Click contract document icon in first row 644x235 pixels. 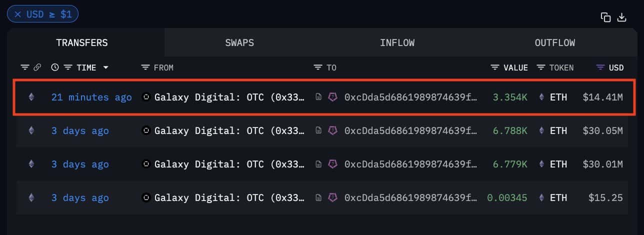pos(318,97)
